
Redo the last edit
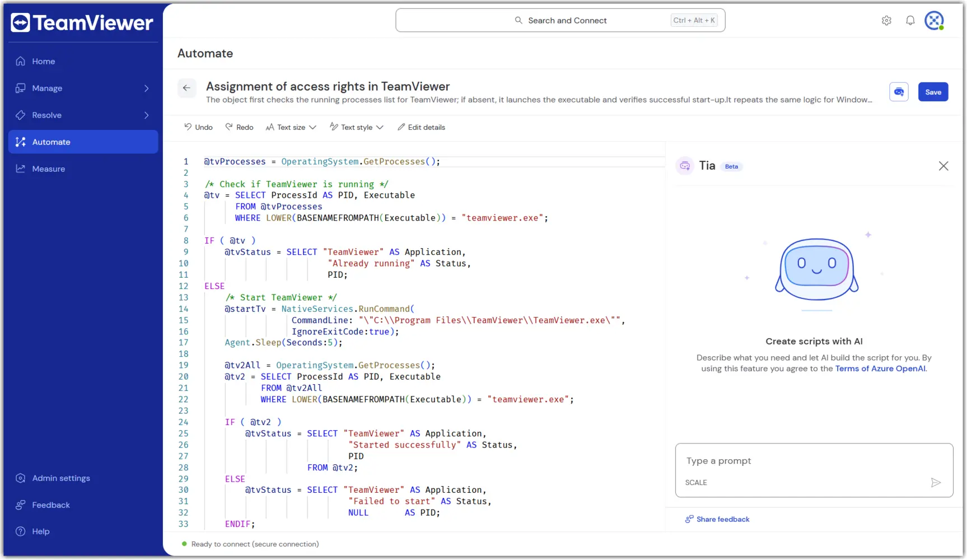(239, 127)
